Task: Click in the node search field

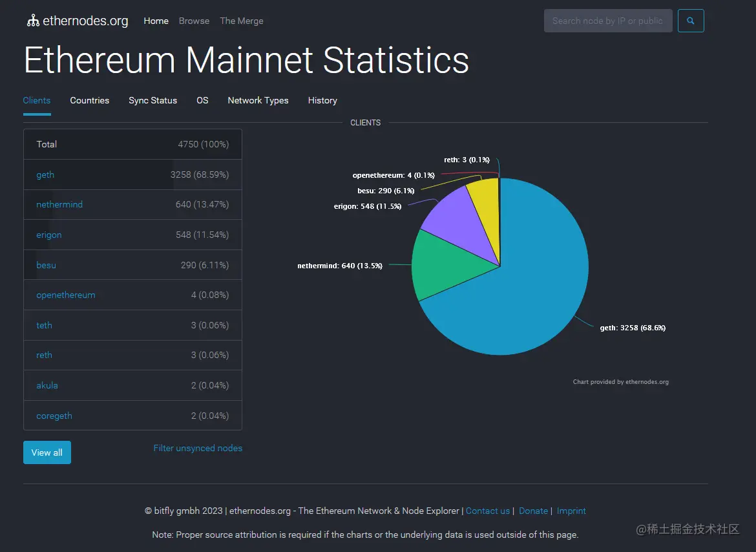Action: click(607, 21)
